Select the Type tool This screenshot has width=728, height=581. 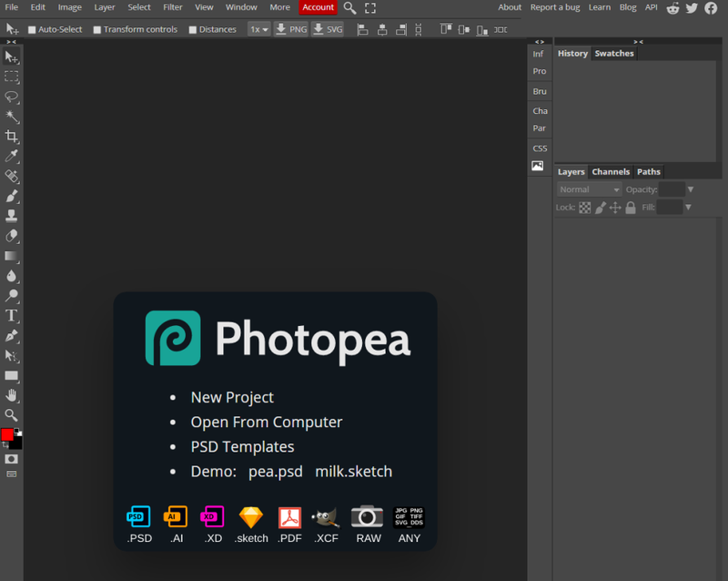pos(12,315)
